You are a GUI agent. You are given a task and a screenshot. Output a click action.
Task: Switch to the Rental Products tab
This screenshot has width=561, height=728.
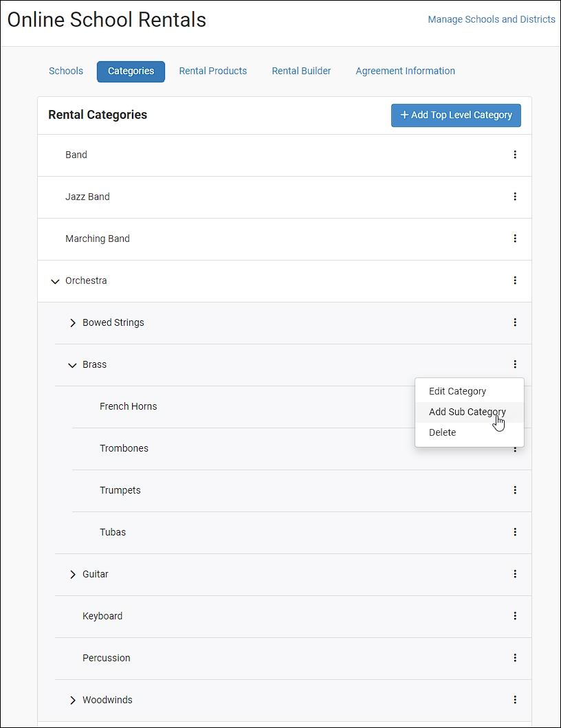[x=212, y=71]
